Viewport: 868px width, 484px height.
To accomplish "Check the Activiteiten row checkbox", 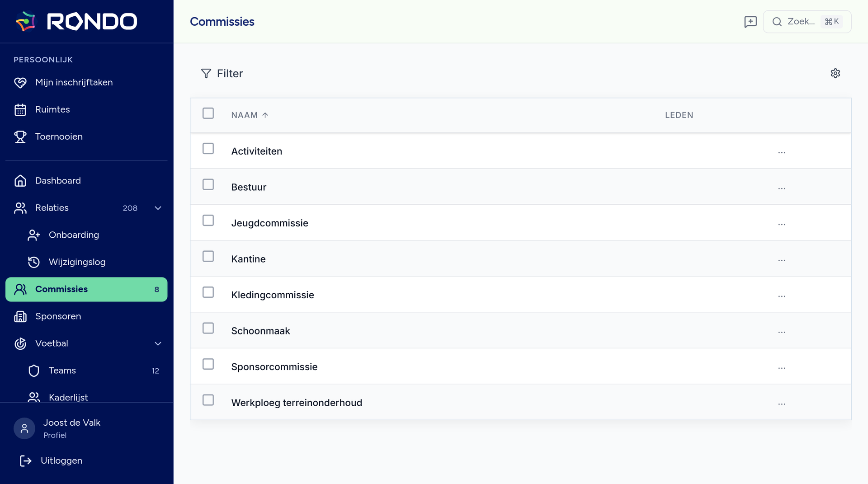I will (x=208, y=149).
